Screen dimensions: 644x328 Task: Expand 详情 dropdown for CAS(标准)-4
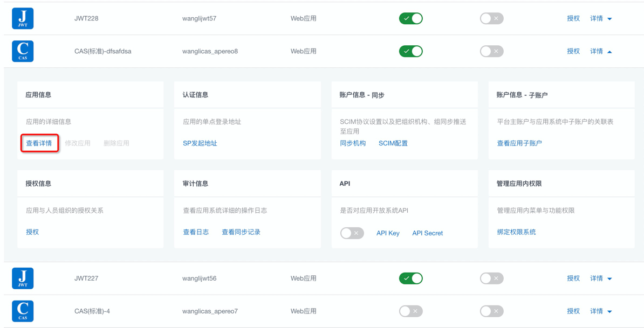[601, 311]
